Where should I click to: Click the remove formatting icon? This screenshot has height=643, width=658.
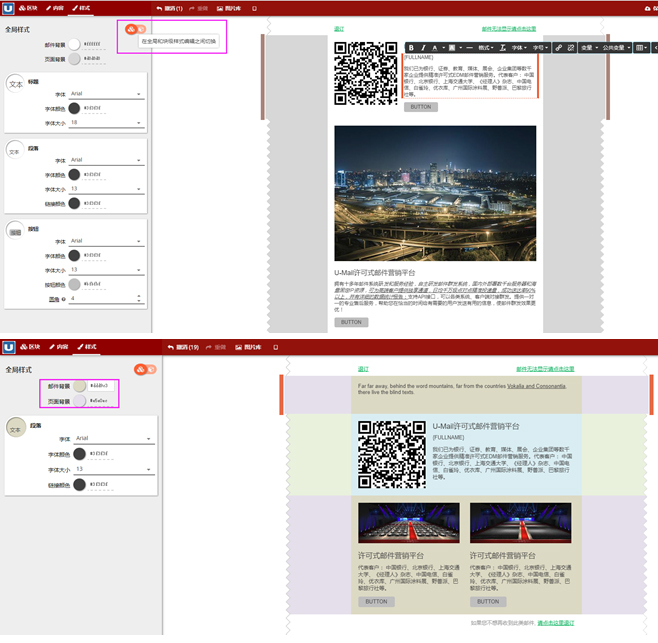coord(502,48)
